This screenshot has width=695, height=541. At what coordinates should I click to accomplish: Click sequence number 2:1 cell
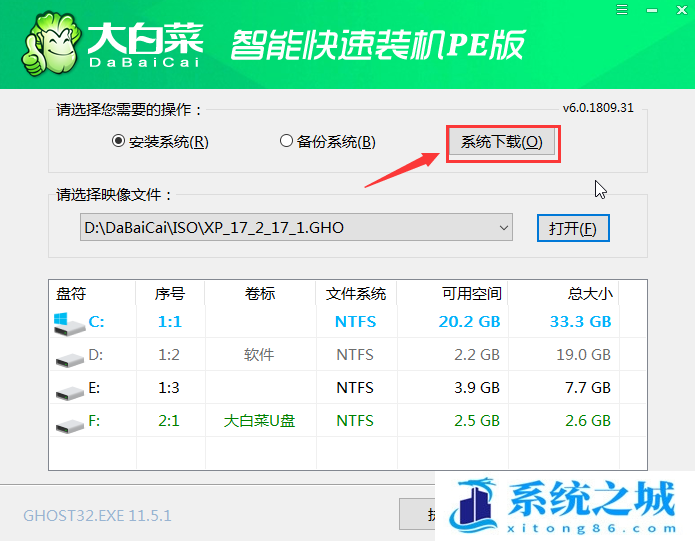(x=169, y=420)
